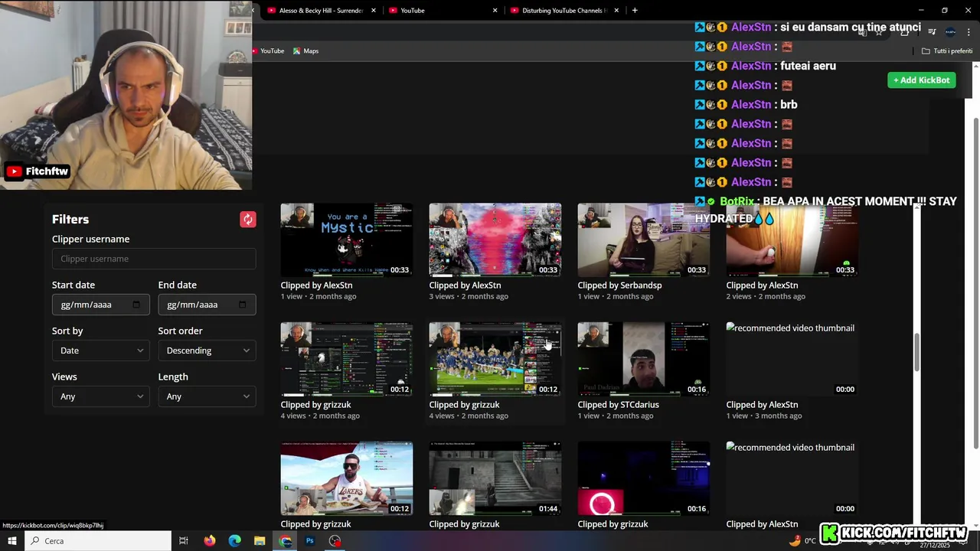Focus the Clipper username field
This screenshot has height=551, width=980.
pos(154,259)
